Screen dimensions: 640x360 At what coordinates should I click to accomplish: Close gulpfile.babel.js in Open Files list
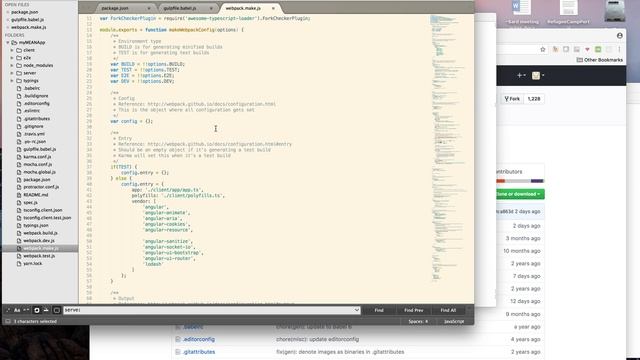coord(7,20)
